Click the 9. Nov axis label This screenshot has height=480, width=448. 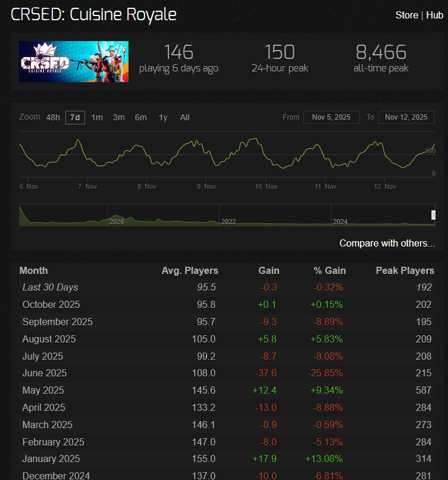[x=206, y=186]
